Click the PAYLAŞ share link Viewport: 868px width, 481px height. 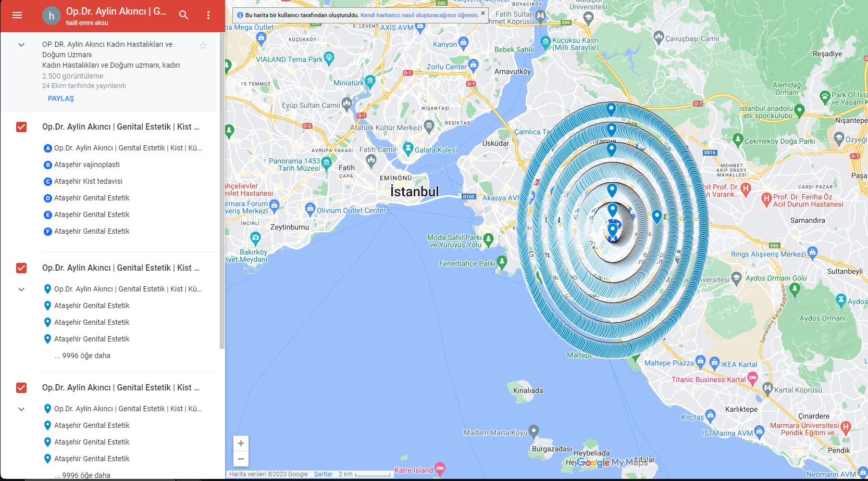pos(60,98)
